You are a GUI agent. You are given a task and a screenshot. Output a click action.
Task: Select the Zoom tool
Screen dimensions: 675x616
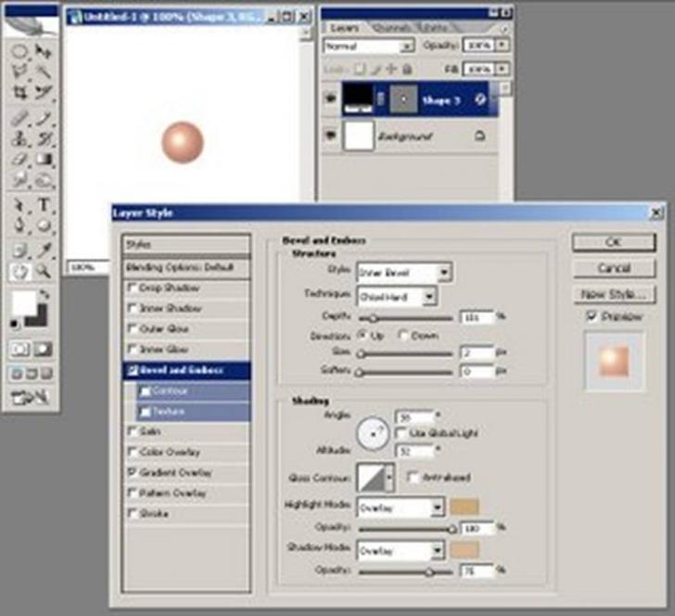(x=43, y=272)
